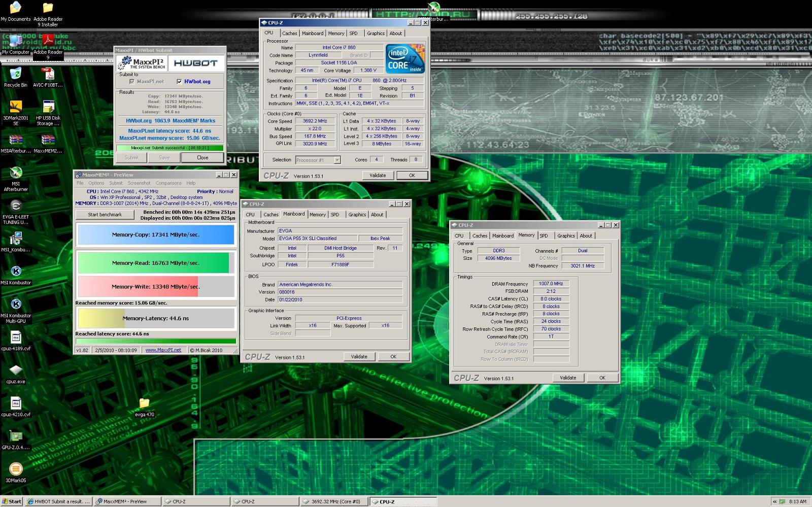The height and width of the screenshot is (507, 812).
Task: Click the Intel Core i7 logo in CPU-Z
Action: pos(404,59)
